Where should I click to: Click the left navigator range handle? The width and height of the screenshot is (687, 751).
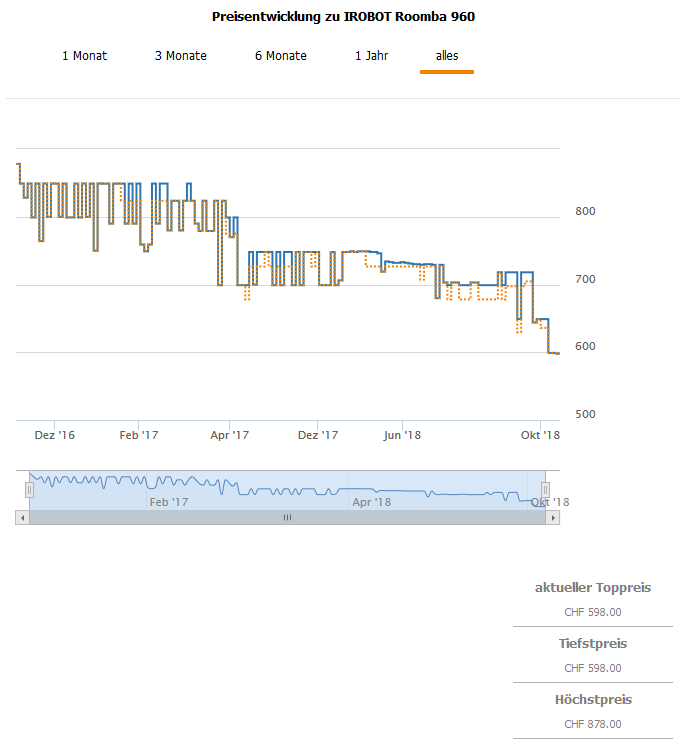[x=29, y=489]
